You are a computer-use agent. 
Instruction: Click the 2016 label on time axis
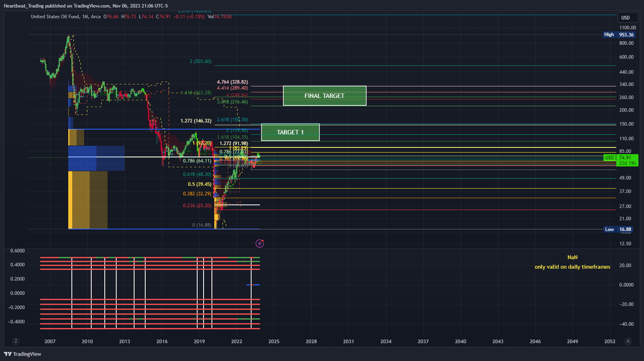point(162,342)
